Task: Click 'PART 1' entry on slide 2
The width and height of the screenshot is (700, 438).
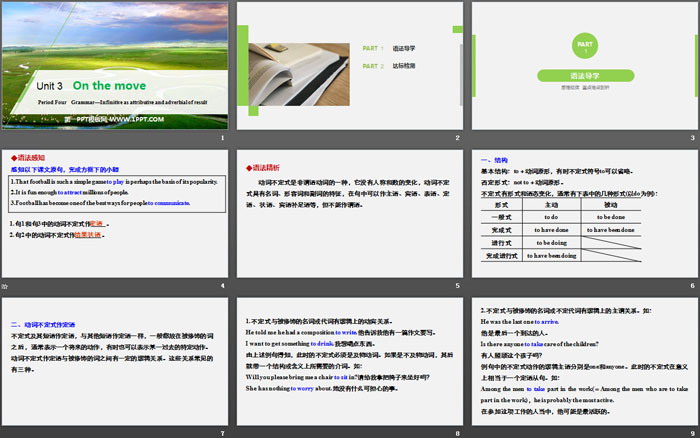Action: pyautogui.click(x=388, y=48)
